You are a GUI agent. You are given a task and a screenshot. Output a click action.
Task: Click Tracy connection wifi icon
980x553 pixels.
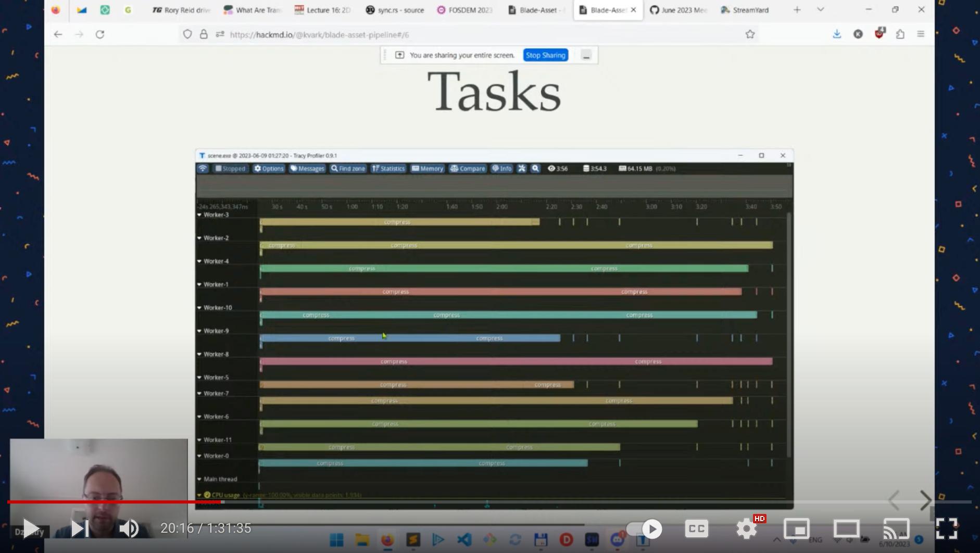pos(203,169)
